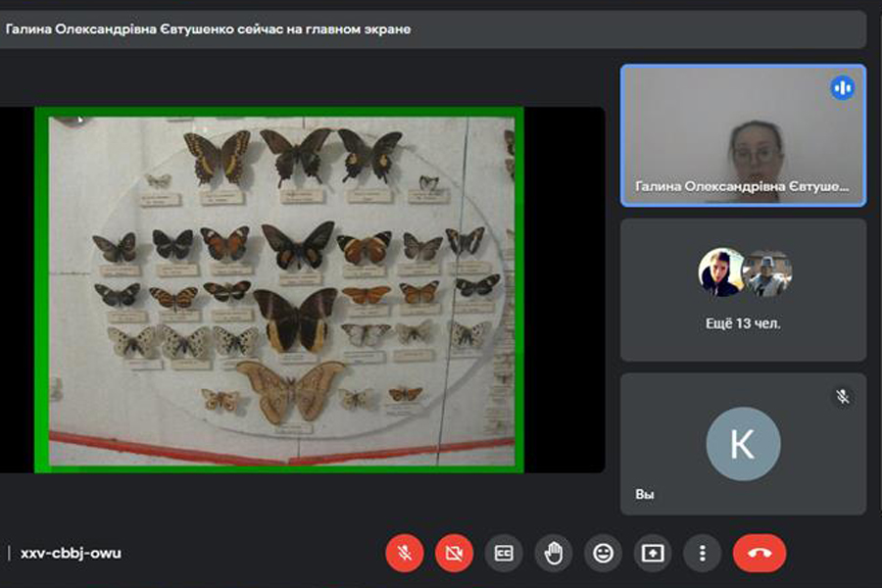Image resolution: width=882 pixels, height=588 pixels.
Task: Click the blue audio indicator on Галина's tile
Action: coord(842,88)
